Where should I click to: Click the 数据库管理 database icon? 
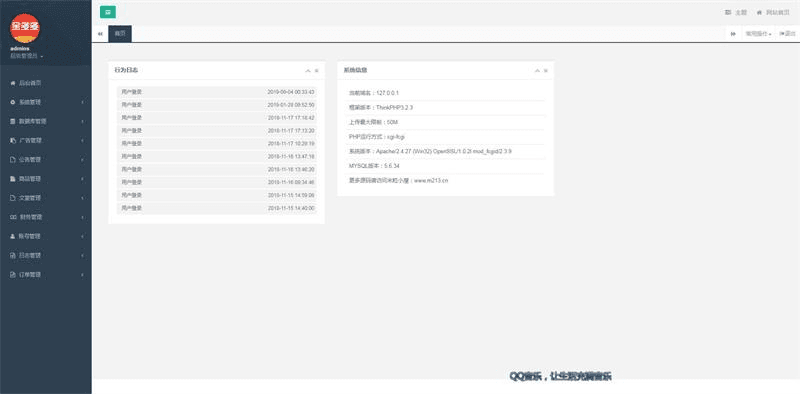tap(13, 121)
